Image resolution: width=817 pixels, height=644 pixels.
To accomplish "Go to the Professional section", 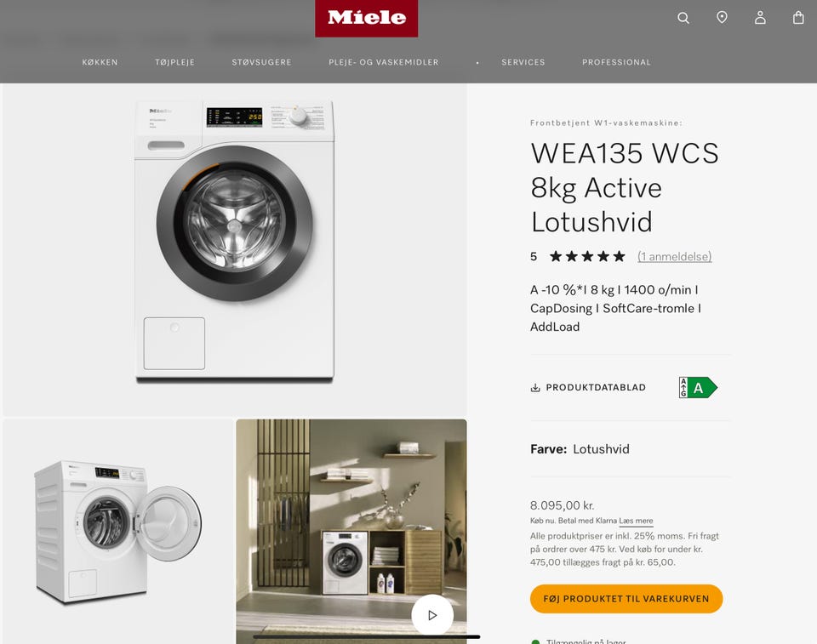I will [x=616, y=62].
